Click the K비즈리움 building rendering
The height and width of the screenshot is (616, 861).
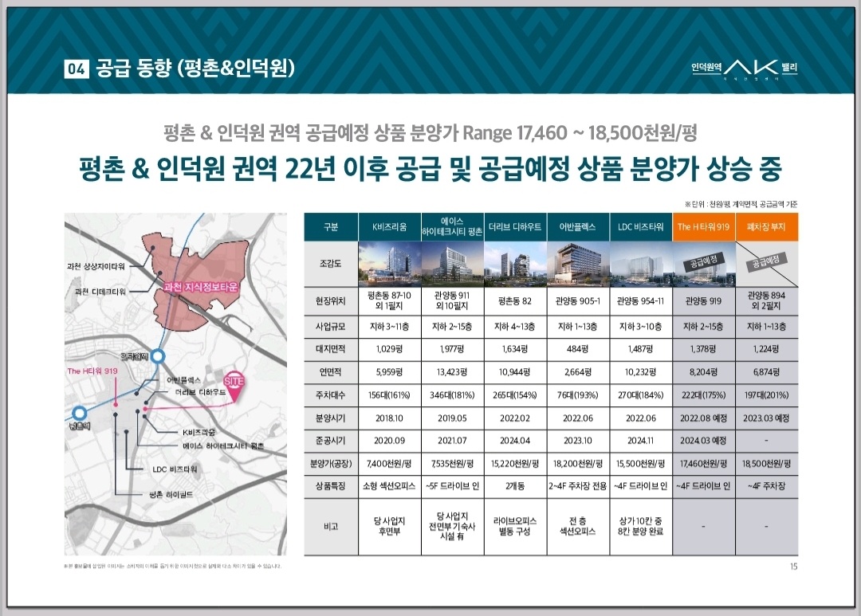click(389, 264)
